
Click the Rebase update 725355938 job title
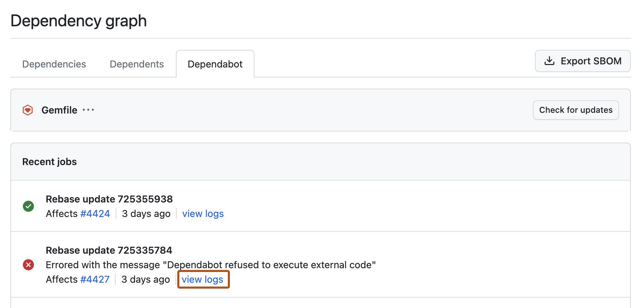[x=109, y=199]
